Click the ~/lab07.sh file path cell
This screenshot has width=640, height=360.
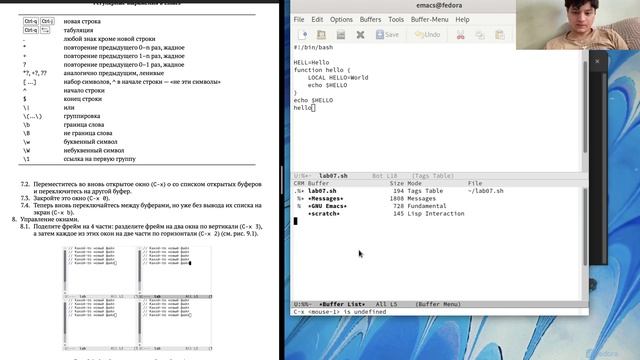point(485,191)
